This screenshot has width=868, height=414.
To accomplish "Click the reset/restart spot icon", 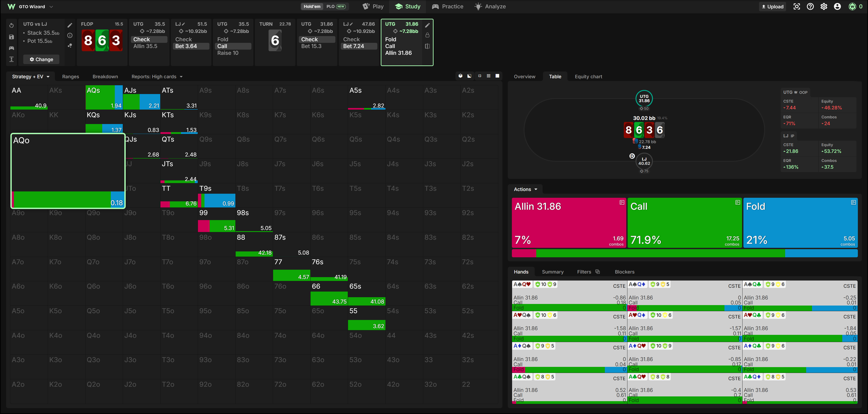I will pos(12,25).
